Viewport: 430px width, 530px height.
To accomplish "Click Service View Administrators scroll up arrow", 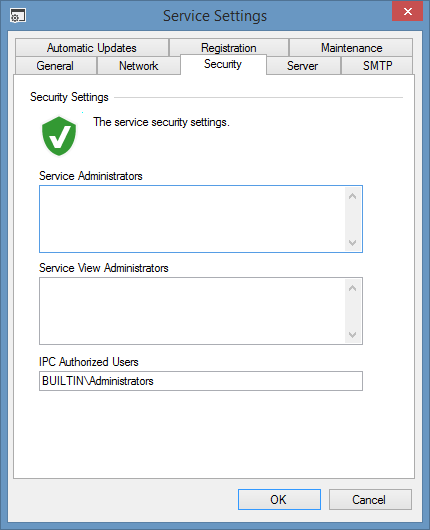I will [x=353, y=288].
